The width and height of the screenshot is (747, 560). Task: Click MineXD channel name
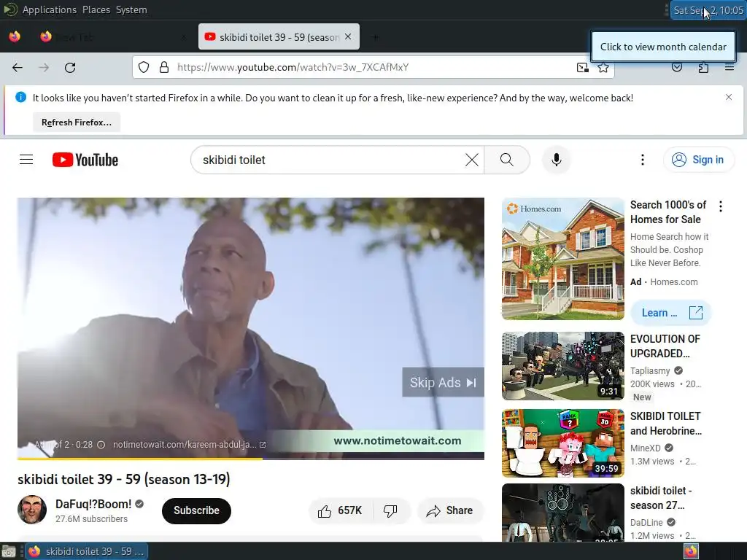pyautogui.click(x=645, y=448)
